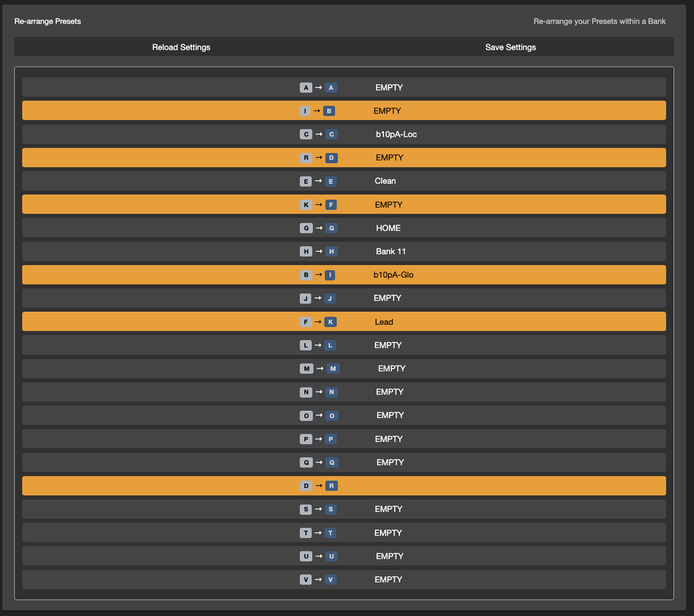Select the b10pA-Loc preset name
This screenshot has height=616, width=694.
396,134
